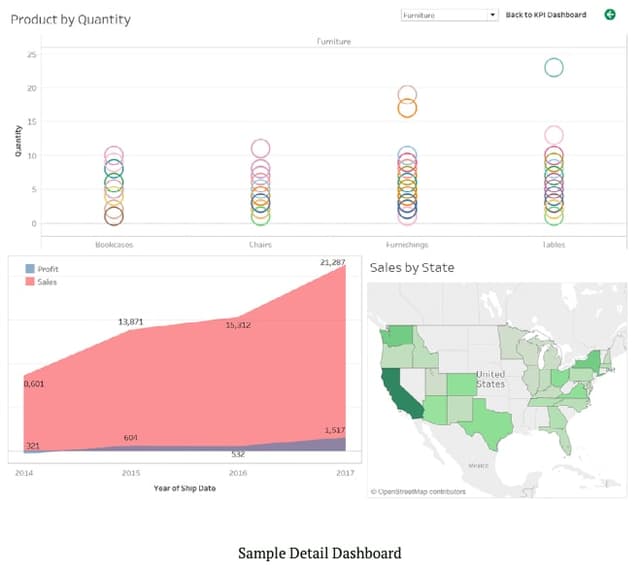Click the brown bottom circle in Bookcases
This screenshot has height=568, width=640.
click(x=114, y=215)
